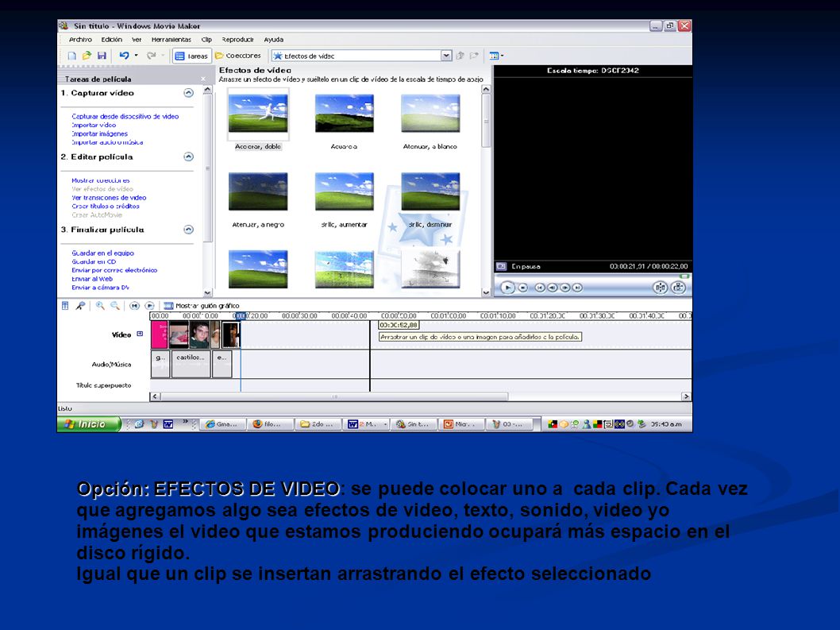Viewport: 840px width, 630px height.
Task: Click scroll down arrow of effects list
Action: (486, 292)
